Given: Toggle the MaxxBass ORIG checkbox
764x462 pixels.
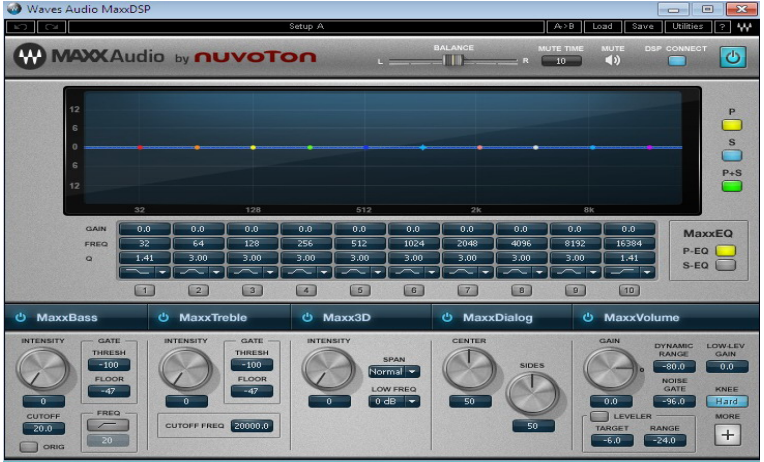Looking at the screenshot, I should pyautogui.click(x=29, y=446).
